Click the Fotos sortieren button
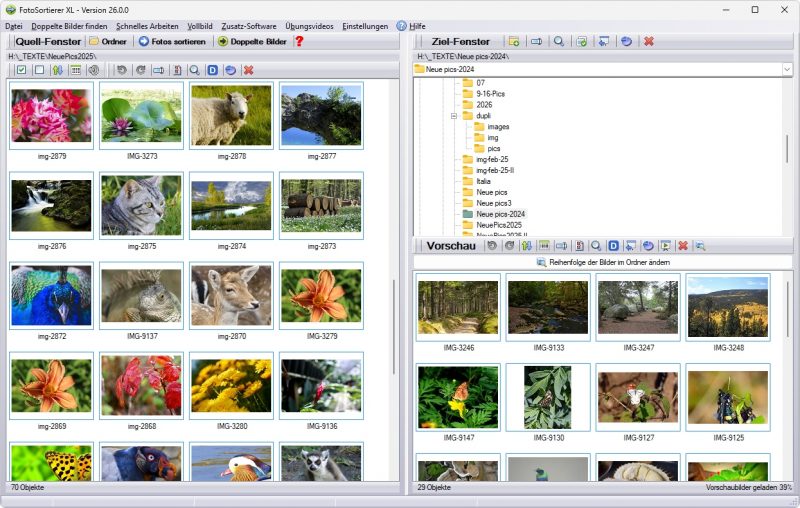 (172, 41)
